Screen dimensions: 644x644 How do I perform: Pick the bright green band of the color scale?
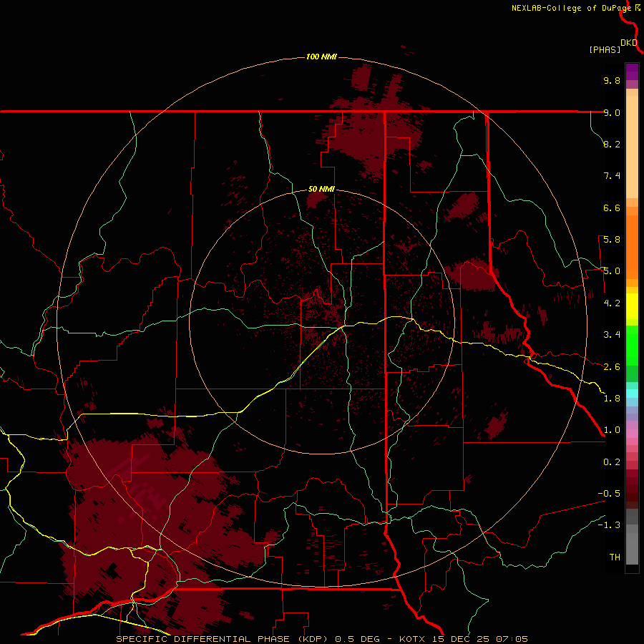632,346
